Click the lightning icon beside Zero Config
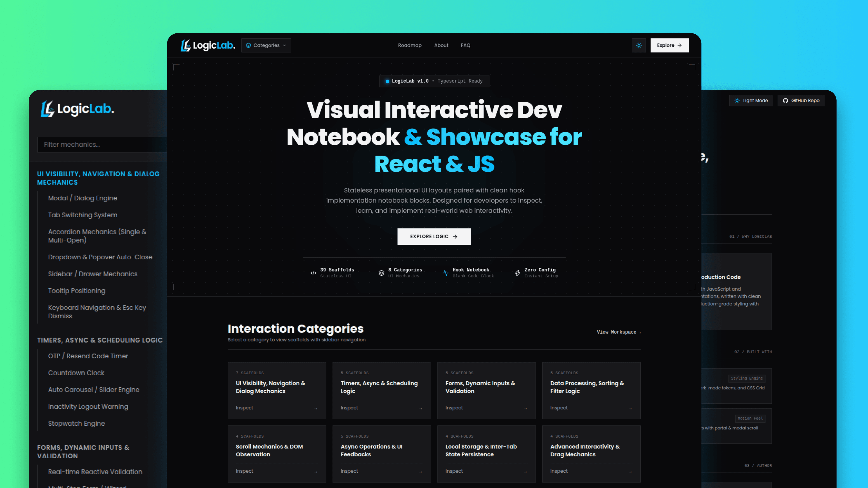 [x=518, y=273]
